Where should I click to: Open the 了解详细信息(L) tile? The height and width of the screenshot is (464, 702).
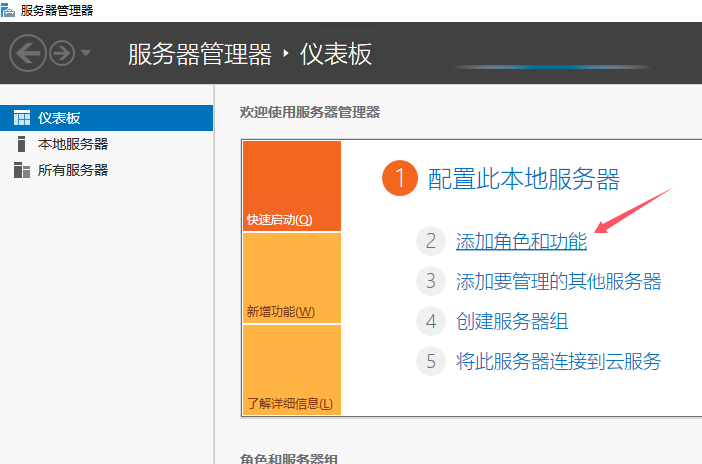[x=291, y=370]
